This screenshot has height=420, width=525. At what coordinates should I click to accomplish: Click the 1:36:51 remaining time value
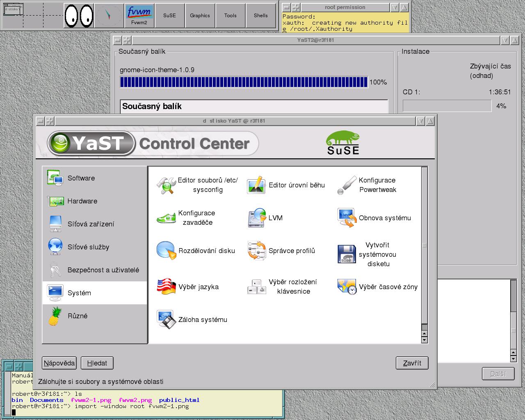pyautogui.click(x=500, y=92)
